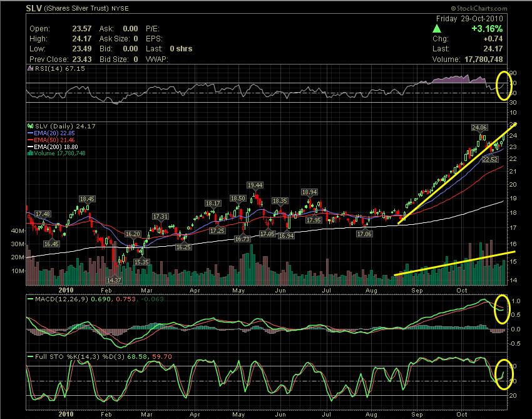Click the EMA(50) 21.46 legend

coord(54,140)
